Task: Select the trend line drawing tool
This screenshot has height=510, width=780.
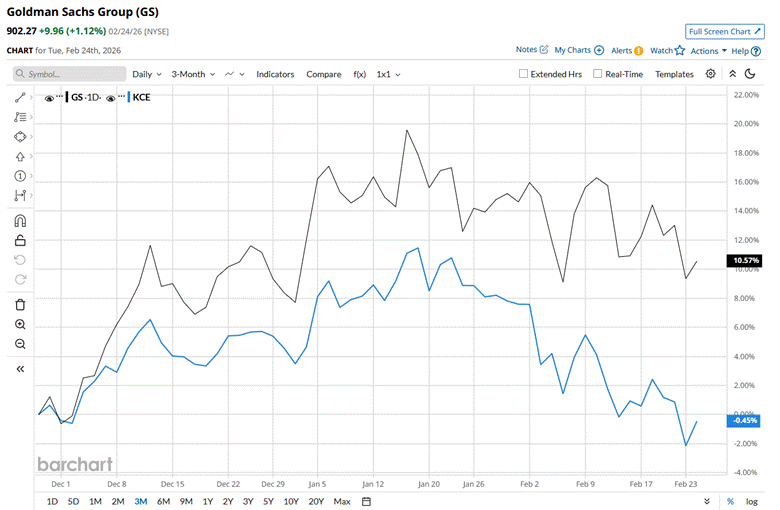Action: click(x=20, y=97)
